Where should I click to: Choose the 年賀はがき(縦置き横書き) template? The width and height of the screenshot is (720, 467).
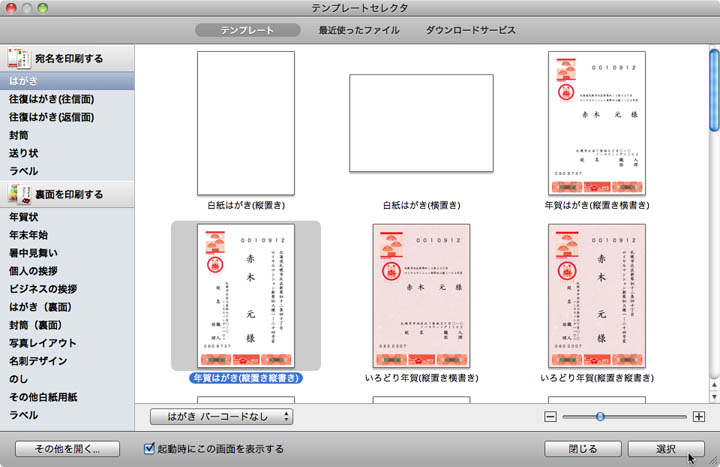pos(596,123)
